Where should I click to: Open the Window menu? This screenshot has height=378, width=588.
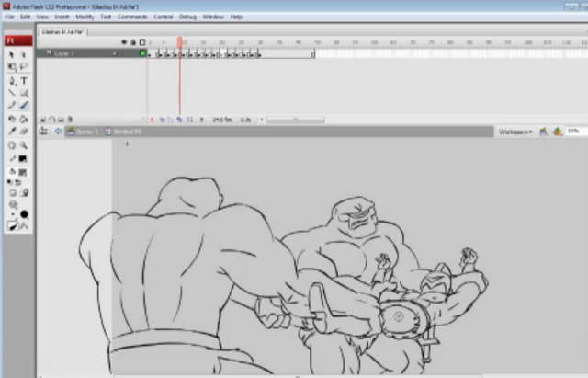(x=213, y=17)
